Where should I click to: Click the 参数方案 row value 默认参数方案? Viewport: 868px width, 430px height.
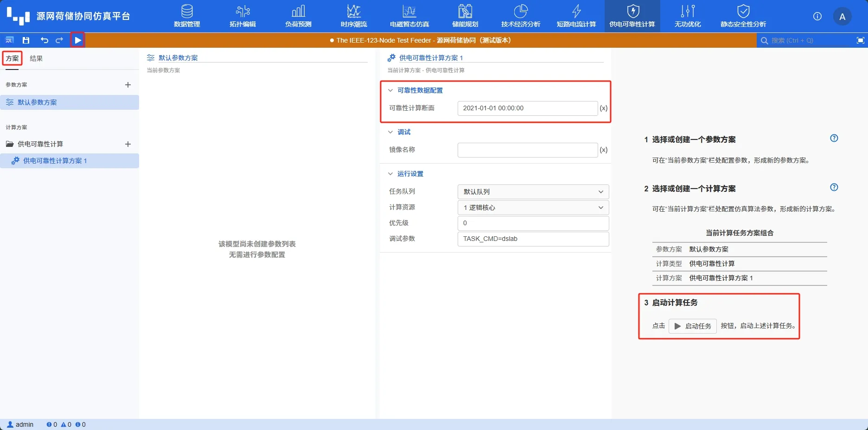pos(708,249)
